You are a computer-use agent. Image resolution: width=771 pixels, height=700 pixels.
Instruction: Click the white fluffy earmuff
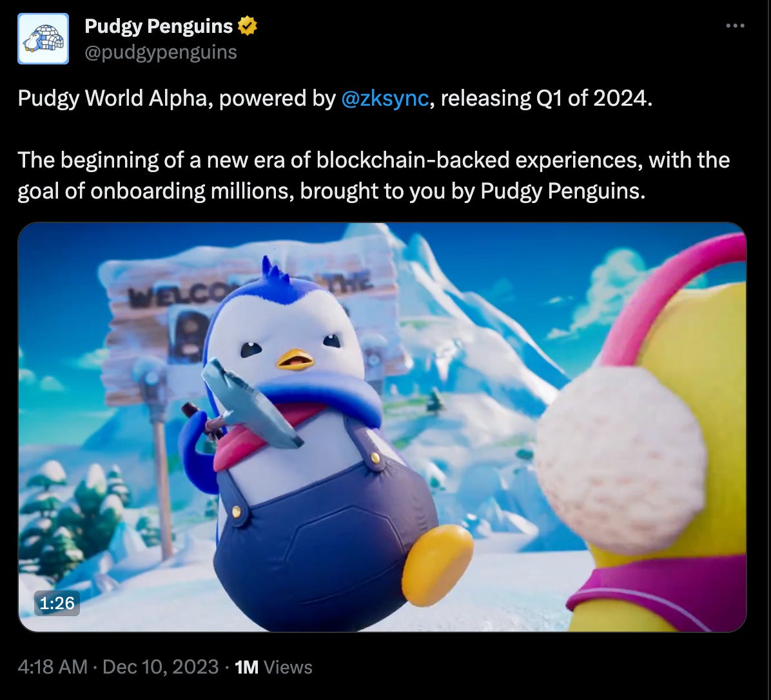[x=621, y=460]
